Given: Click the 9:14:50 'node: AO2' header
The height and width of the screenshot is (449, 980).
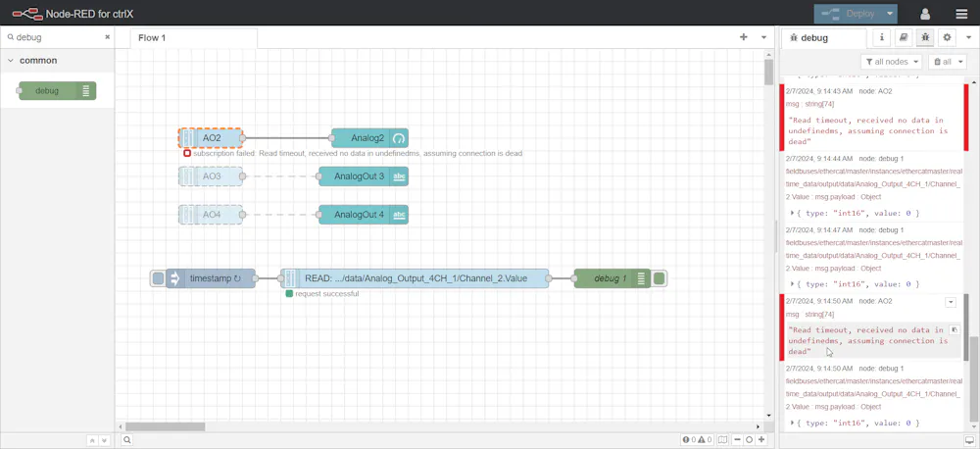Looking at the screenshot, I should pos(875,301).
